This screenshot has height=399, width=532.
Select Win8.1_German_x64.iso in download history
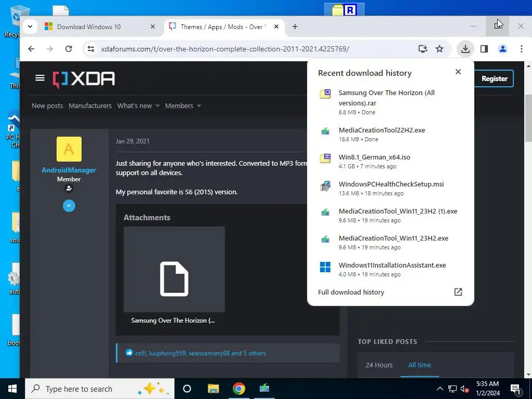[390, 162]
